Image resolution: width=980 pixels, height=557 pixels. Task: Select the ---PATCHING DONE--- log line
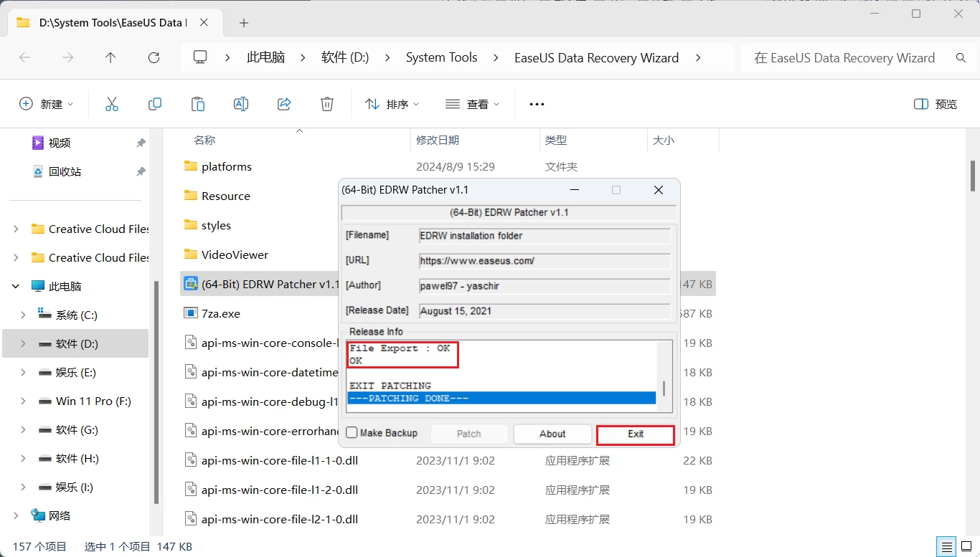point(501,398)
